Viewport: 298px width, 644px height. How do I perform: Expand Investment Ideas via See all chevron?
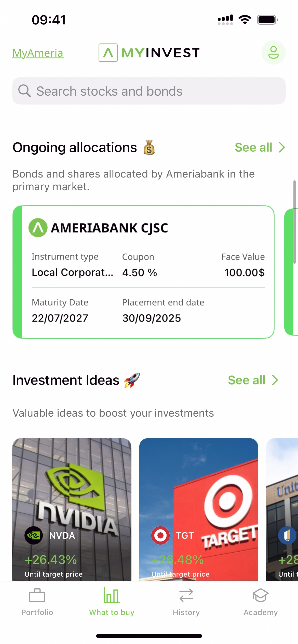click(275, 380)
